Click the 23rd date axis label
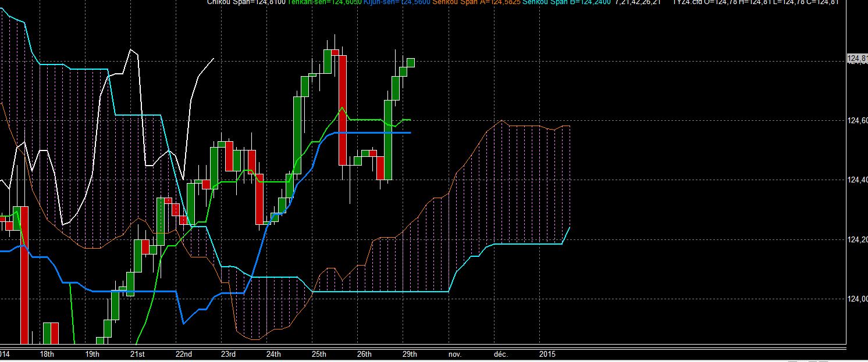This screenshot has width=868, height=362. click(229, 354)
